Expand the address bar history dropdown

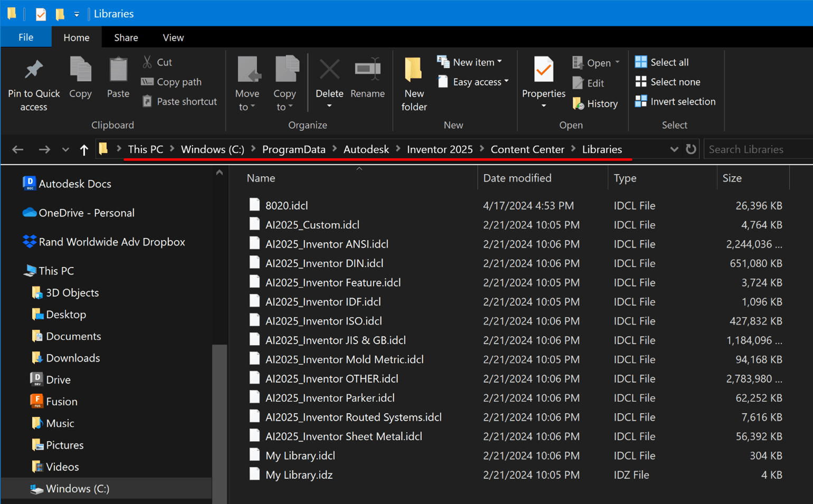click(674, 149)
